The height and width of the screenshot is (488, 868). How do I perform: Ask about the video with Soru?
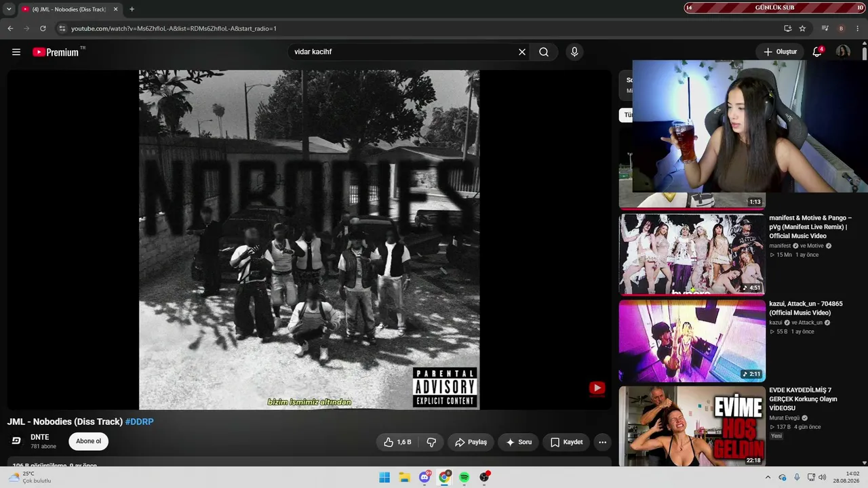click(519, 442)
